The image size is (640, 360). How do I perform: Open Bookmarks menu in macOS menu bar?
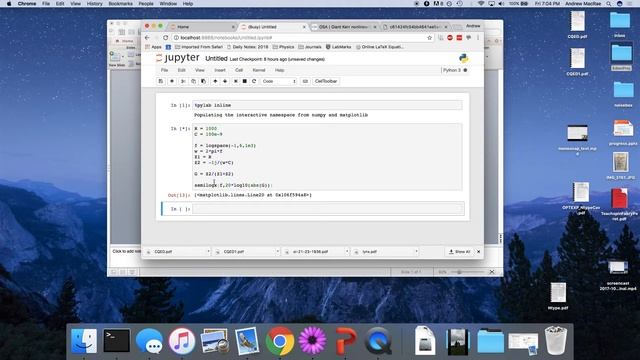tap(120, 4)
